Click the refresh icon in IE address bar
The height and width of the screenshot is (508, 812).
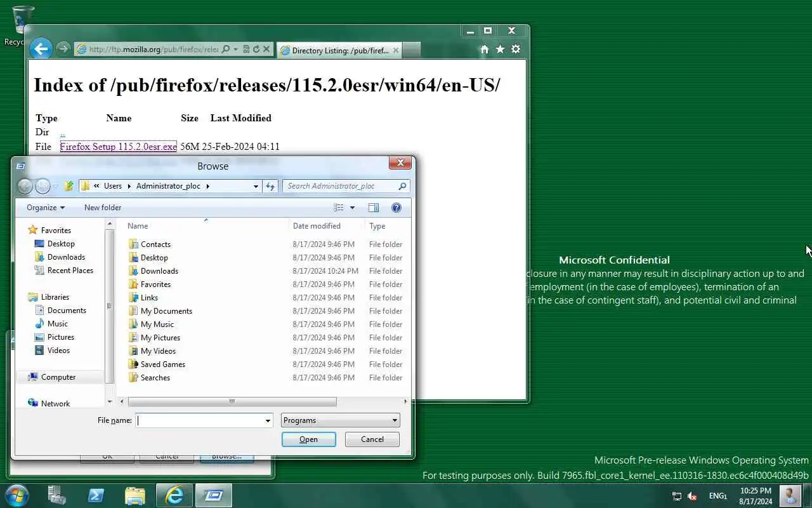click(x=256, y=49)
